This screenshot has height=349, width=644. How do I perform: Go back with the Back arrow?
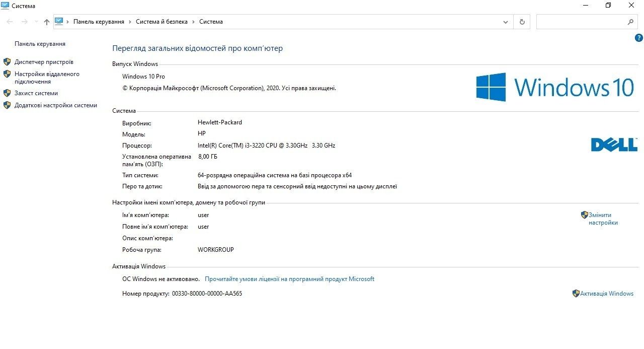[10, 22]
